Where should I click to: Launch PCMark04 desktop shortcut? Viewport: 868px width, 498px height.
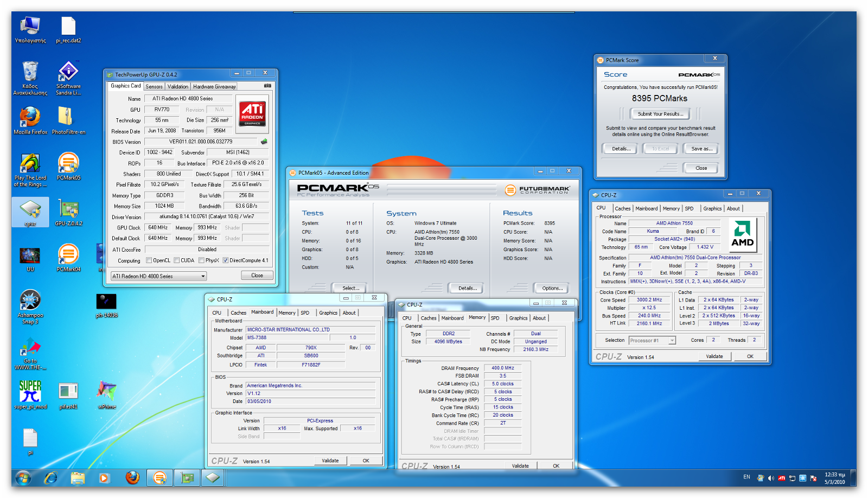[x=68, y=258]
